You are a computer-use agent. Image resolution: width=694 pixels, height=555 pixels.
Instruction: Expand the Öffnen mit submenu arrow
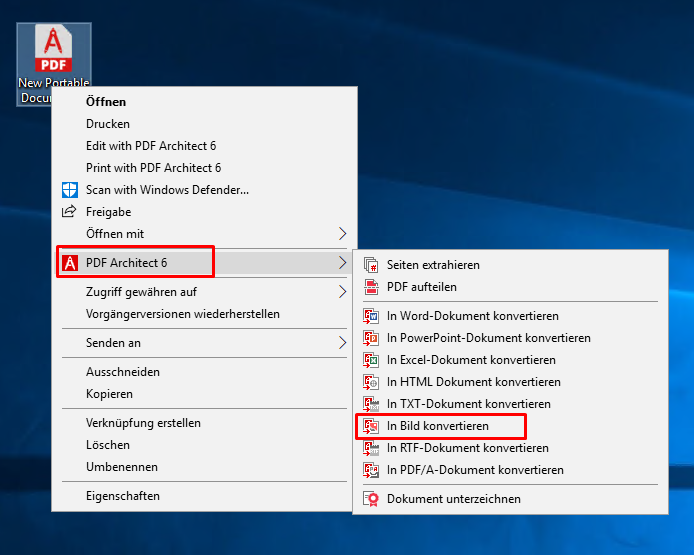pos(343,234)
